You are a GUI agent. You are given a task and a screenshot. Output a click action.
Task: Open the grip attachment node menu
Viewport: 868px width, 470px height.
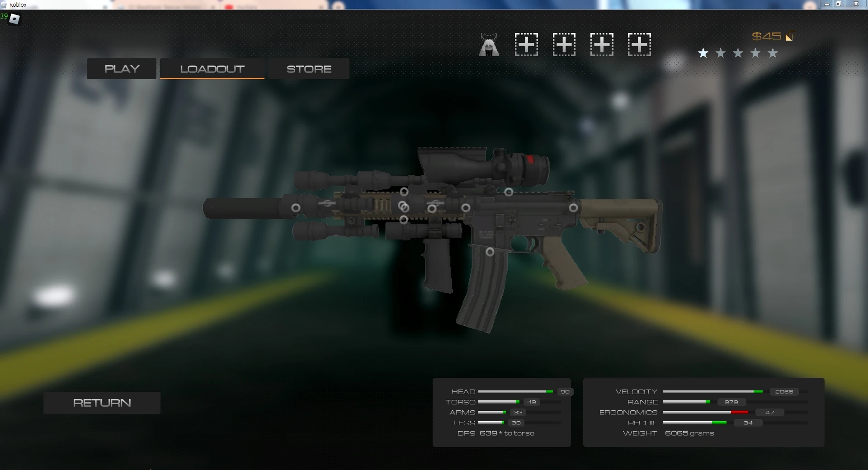404,220
